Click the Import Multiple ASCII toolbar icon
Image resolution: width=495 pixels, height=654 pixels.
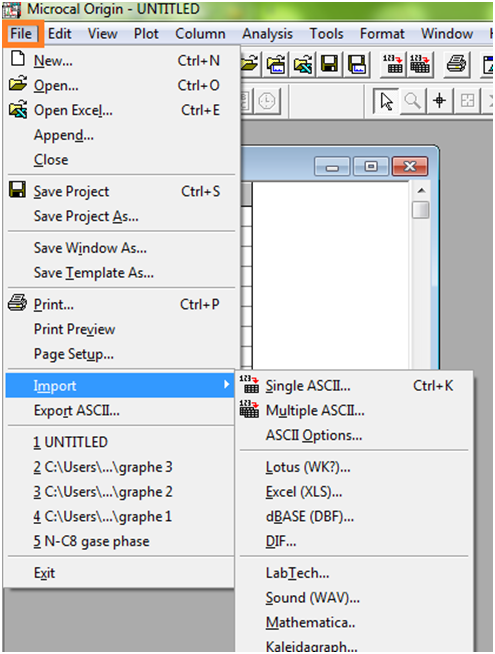coord(420,64)
